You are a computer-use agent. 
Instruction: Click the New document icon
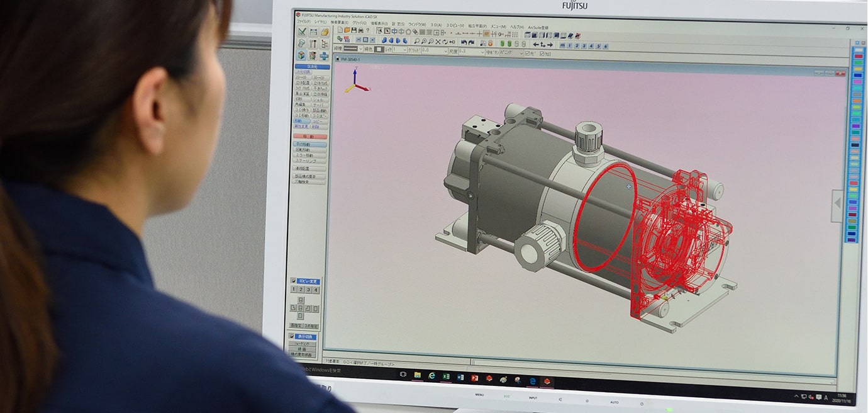pyautogui.click(x=340, y=30)
